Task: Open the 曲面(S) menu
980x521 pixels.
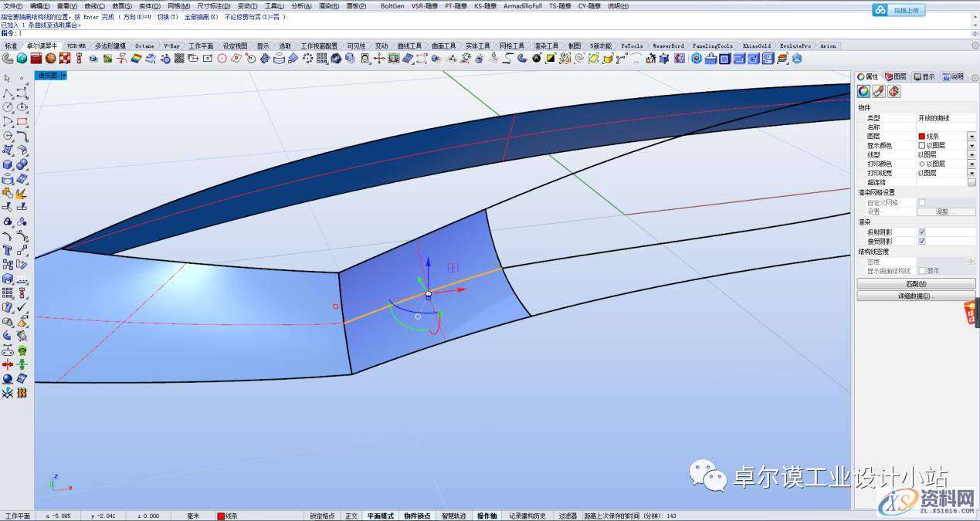Action: (122, 6)
